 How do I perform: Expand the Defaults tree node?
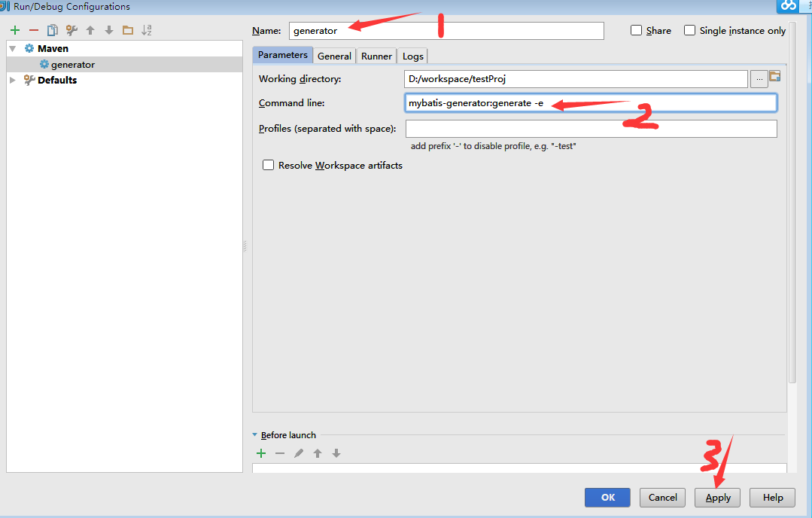[13, 80]
